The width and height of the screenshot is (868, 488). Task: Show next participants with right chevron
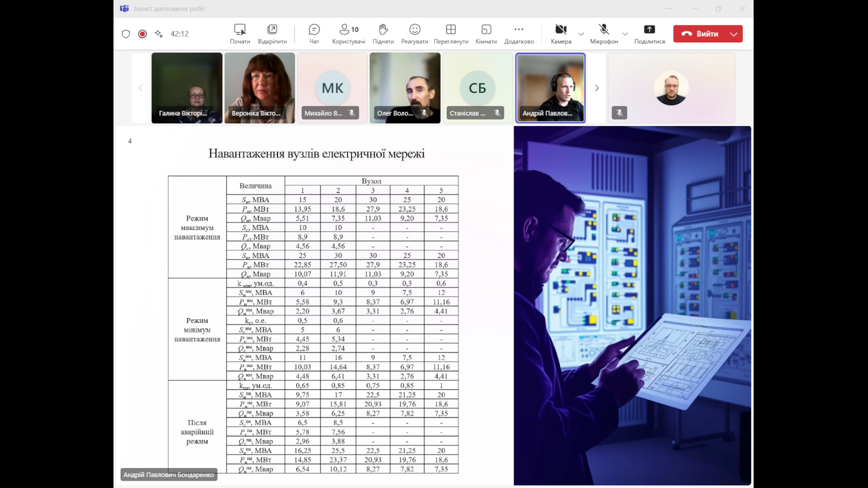(597, 88)
